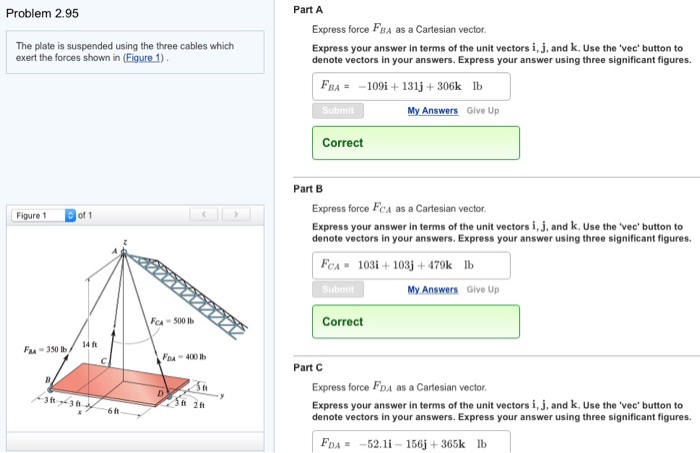Open the Figure 1 link in problem text
The width and height of the screenshot is (700, 453).
[x=145, y=58]
